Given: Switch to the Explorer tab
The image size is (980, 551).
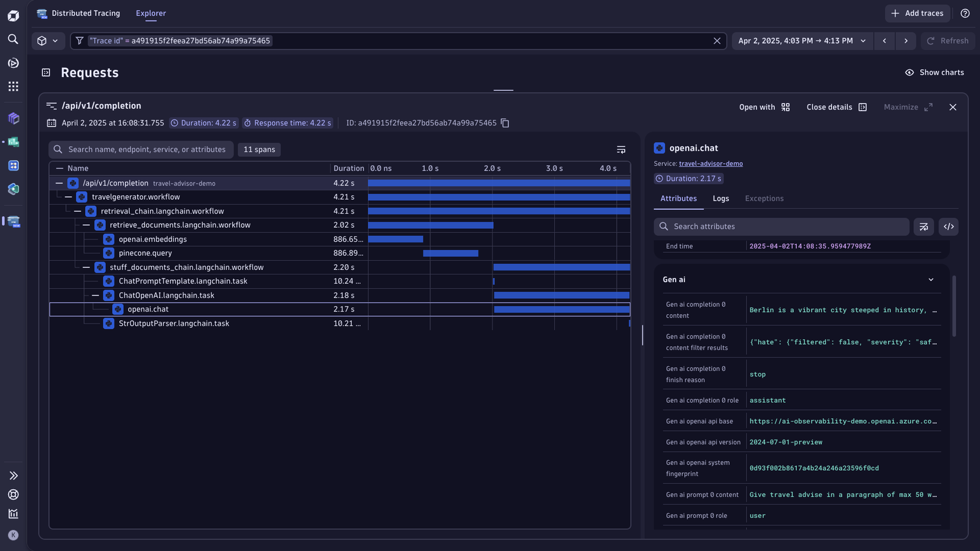Looking at the screenshot, I should (151, 13).
